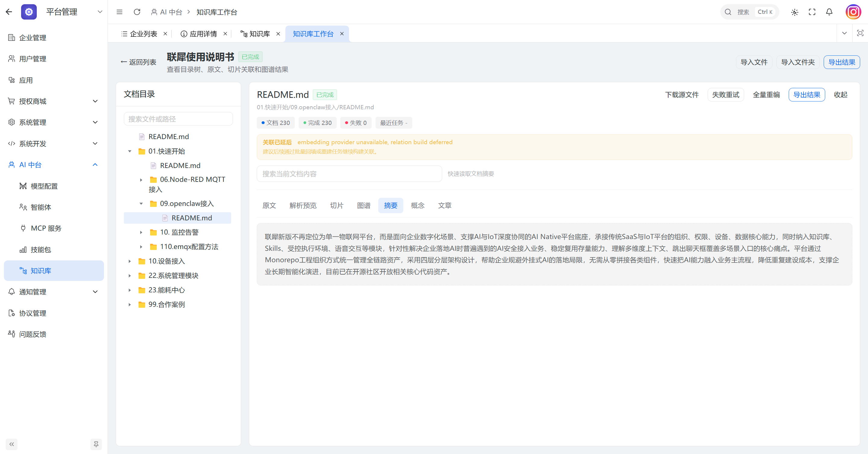Screen dimensions: 868x454
Task: Expand the 99.合作案例 folder
Action: (x=130, y=305)
